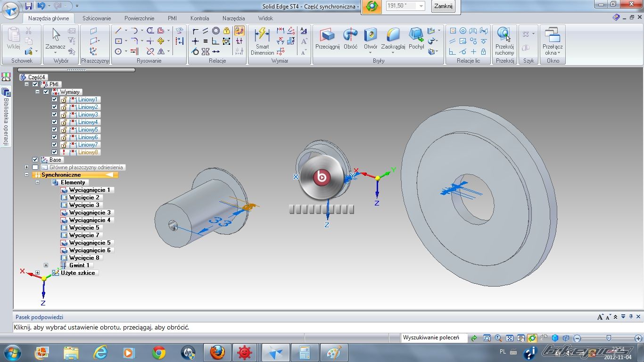This screenshot has width=644, height=362.
Task: Open Firefox from the Windows taskbar
Action: tap(217, 352)
